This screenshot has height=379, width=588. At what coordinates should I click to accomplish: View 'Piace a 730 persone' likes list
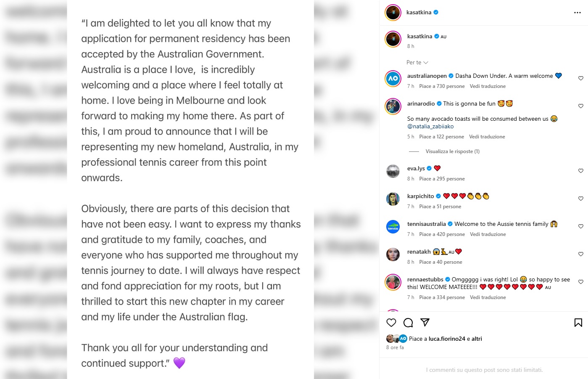[x=442, y=86]
